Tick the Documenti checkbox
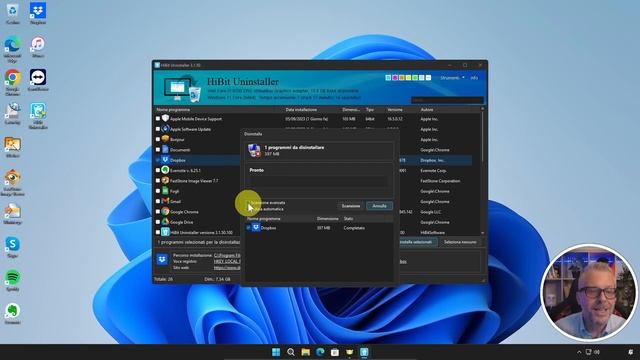 pyautogui.click(x=158, y=150)
